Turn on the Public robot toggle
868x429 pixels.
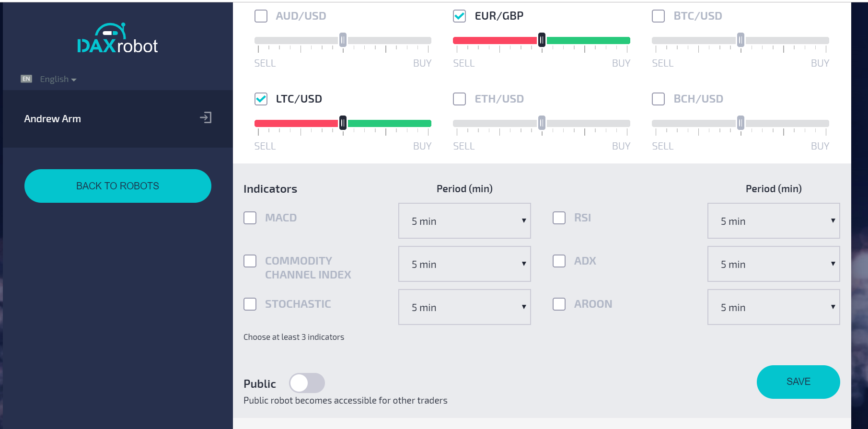click(x=307, y=383)
